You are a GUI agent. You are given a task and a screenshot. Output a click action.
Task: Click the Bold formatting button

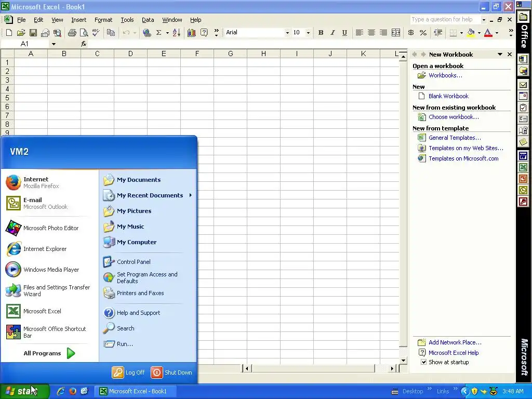pyautogui.click(x=321, y=33)
